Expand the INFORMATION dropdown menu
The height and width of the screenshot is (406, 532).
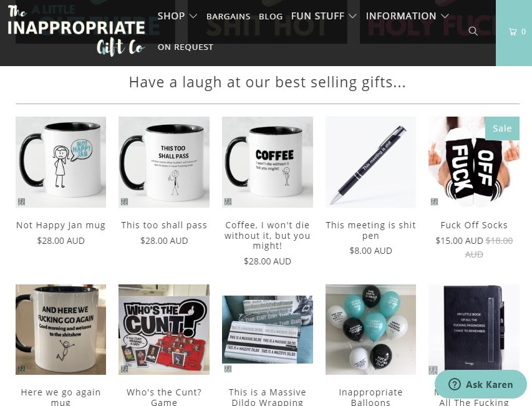click(407, 16)
